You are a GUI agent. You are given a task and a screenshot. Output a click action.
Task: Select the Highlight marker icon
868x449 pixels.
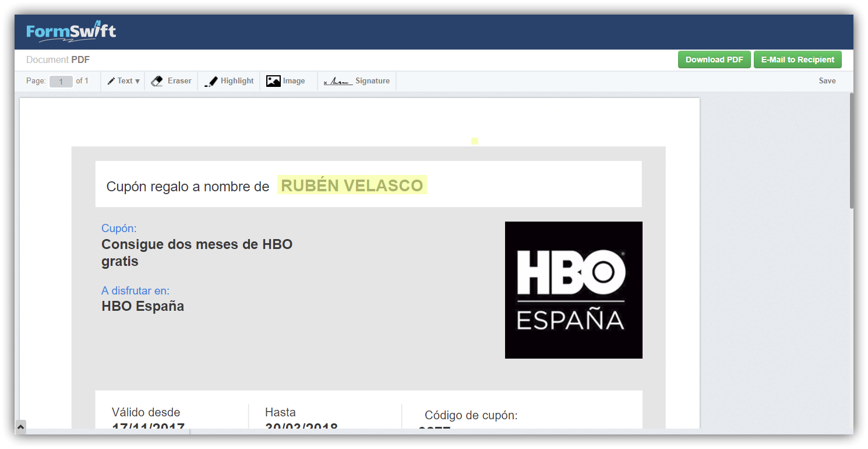[x=211, y=82]
